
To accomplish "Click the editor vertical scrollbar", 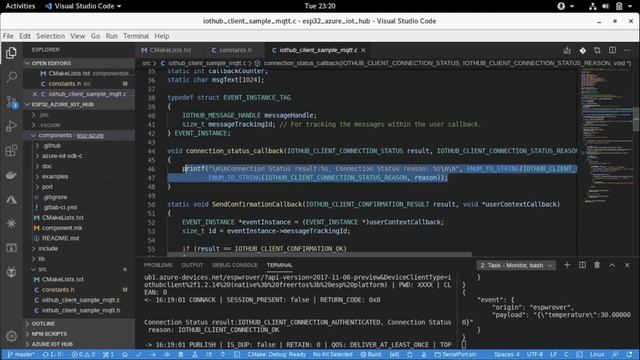I will [636, 118].
